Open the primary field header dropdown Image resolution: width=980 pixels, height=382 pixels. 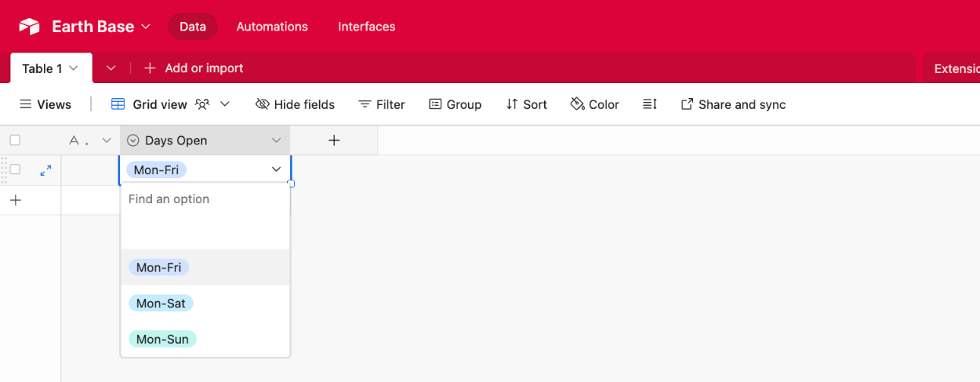point(107,140)
